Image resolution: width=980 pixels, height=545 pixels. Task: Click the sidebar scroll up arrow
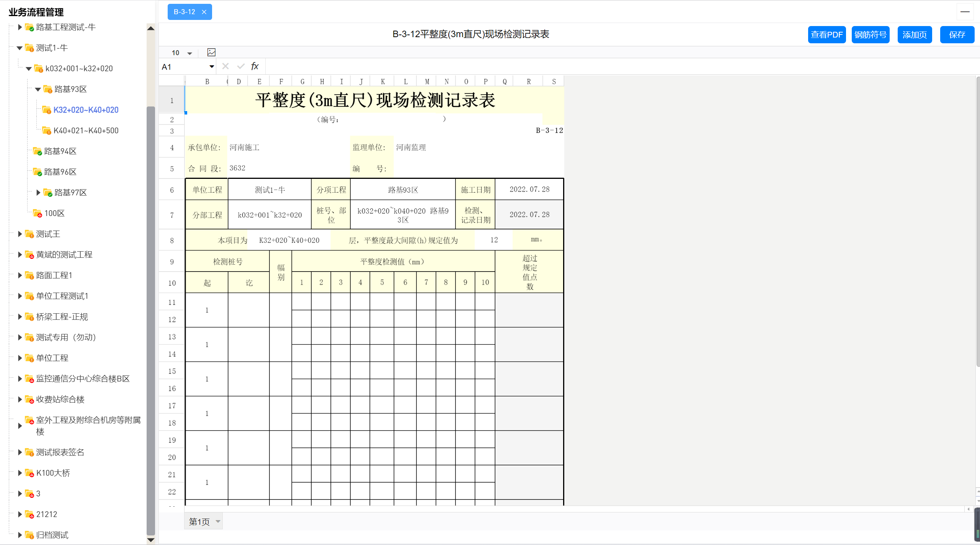[151, 28]
